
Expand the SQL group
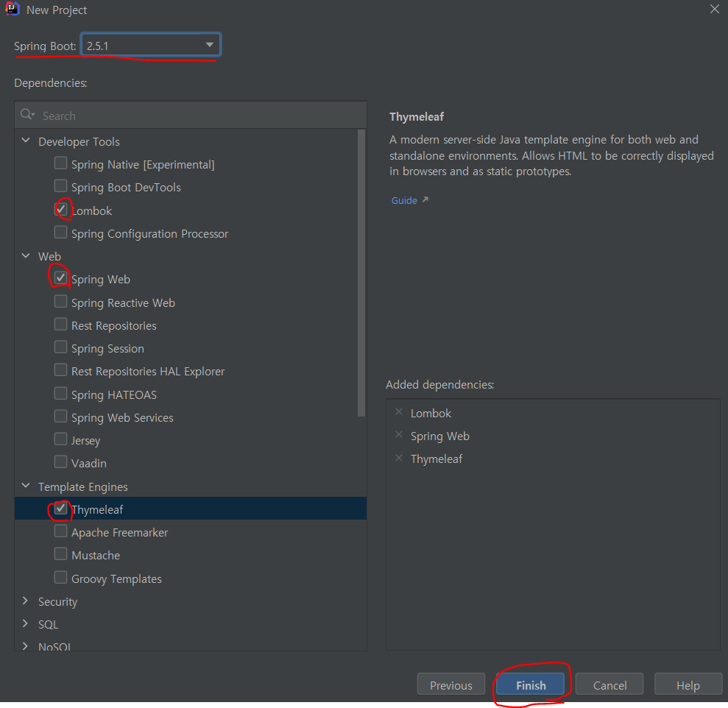(x=26, y=623)
